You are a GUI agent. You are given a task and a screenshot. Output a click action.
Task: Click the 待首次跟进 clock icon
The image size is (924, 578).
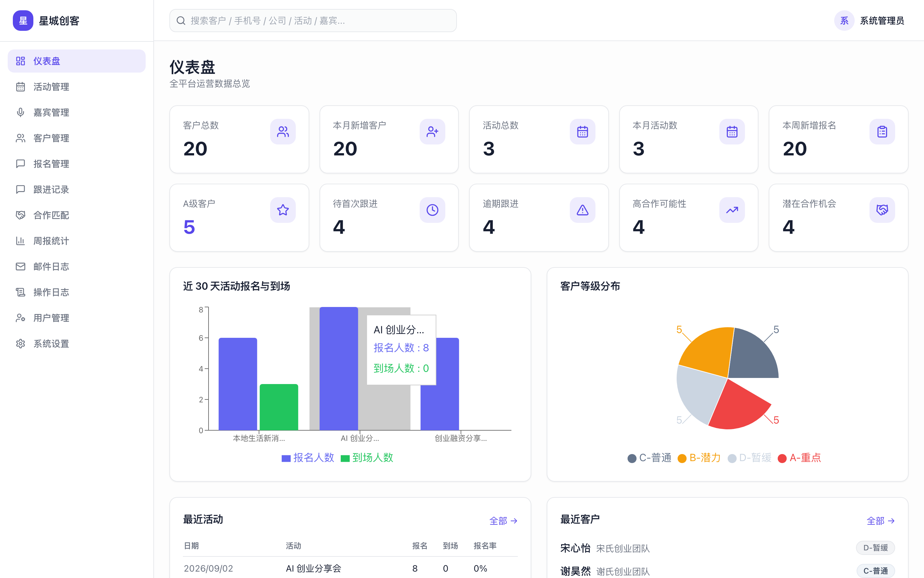tap(432, 210)
